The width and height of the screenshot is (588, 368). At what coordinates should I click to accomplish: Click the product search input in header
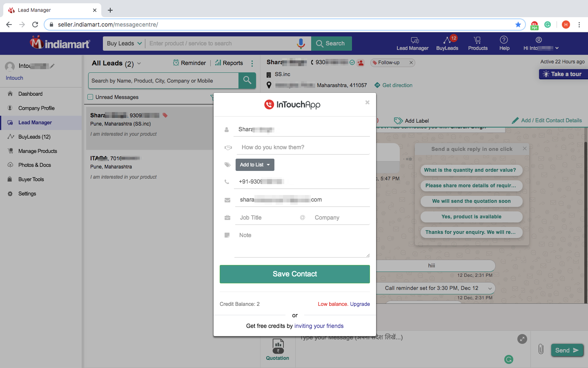pos(220,43)
